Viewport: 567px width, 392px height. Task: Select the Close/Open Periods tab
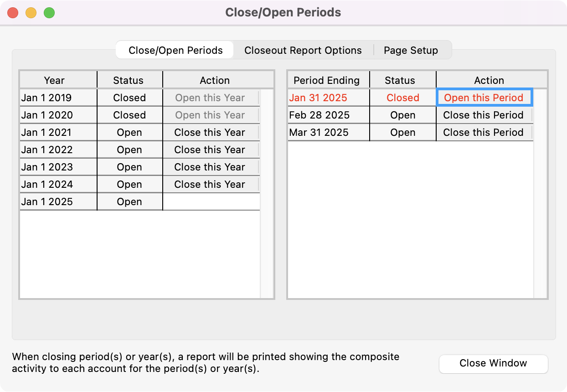coord(175,50)
